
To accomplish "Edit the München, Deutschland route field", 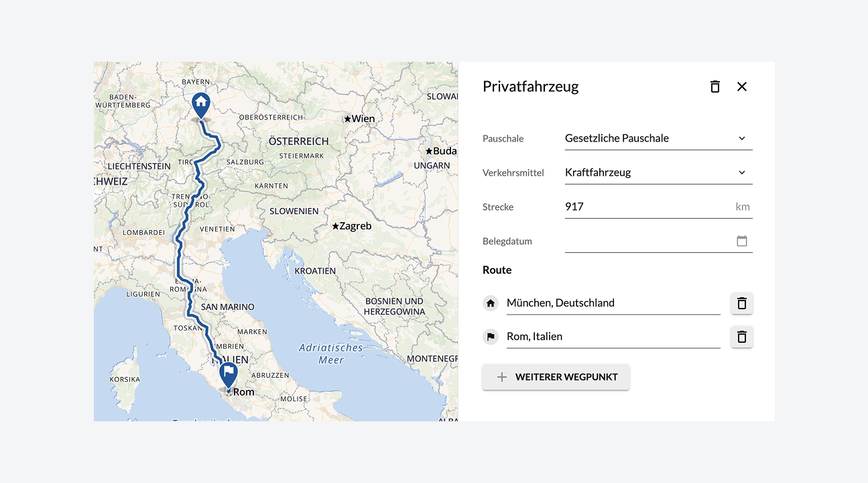I will (x=613, y=303).
